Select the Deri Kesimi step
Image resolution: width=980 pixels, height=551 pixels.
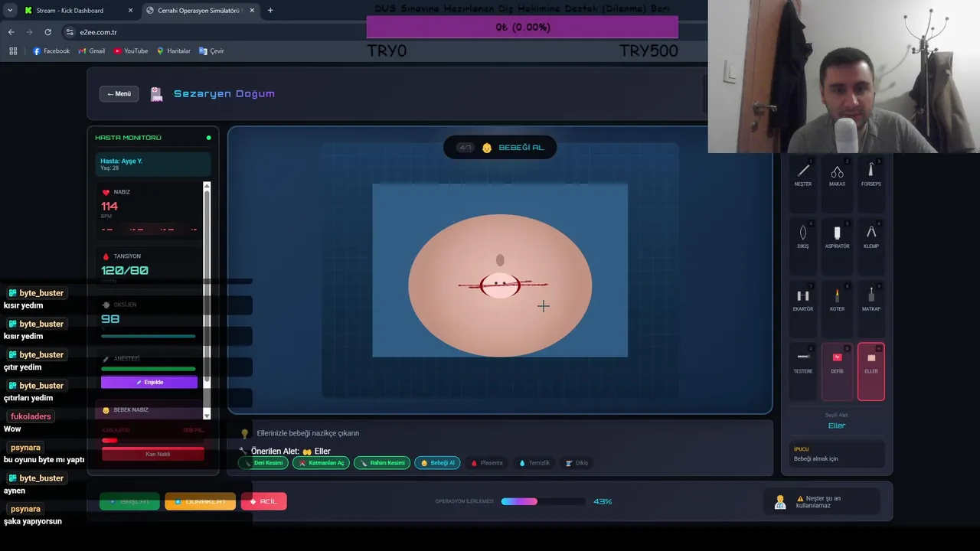[x=263, y=463]
